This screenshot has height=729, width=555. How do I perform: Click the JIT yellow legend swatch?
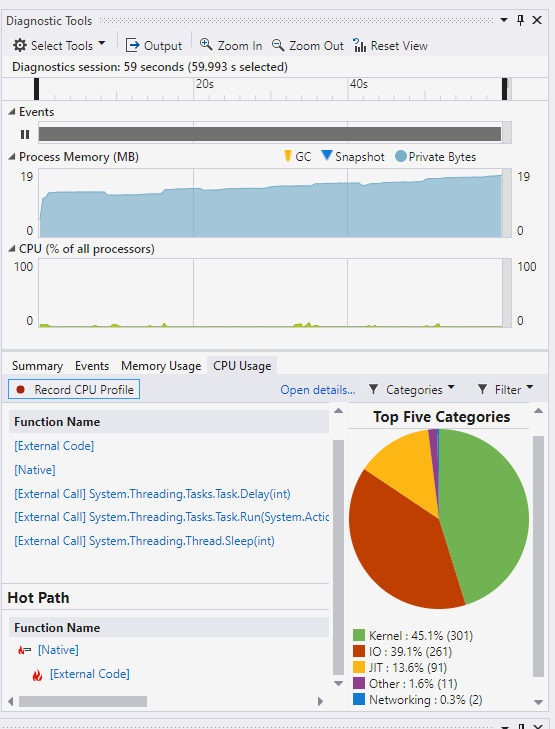[359, 667]
